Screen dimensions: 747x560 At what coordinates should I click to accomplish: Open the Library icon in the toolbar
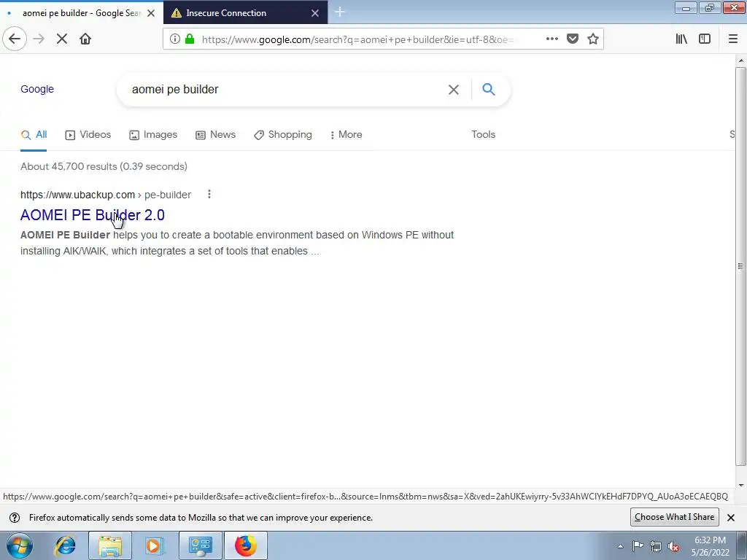coord(681,39)
